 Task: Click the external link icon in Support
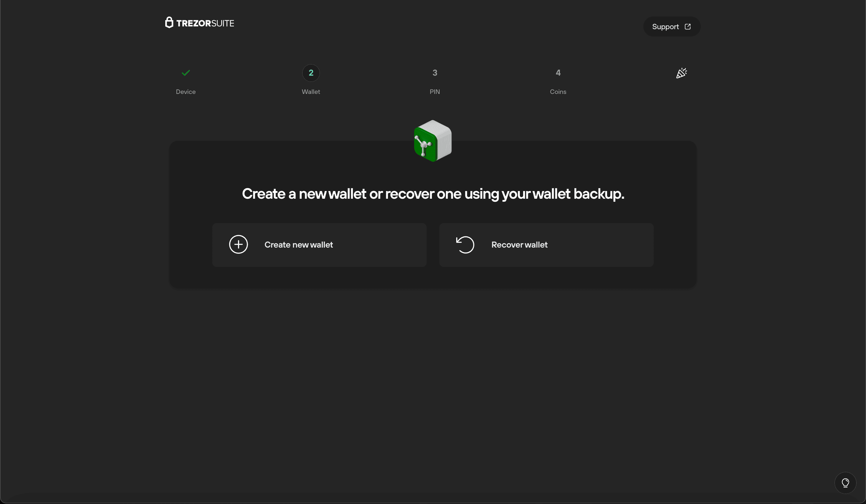click(x=687, y=26)
